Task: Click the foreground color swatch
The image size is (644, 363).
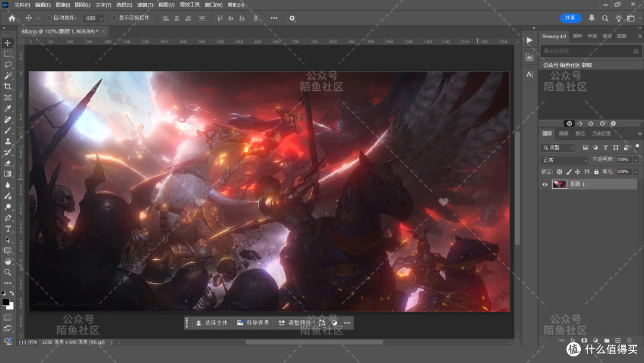Action: [x=5, y=302]
